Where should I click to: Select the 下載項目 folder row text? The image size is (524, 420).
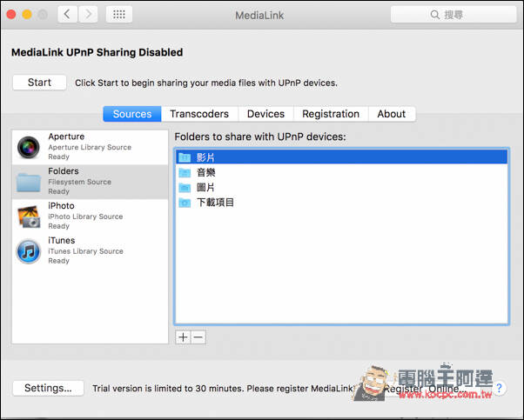click(215, 203)
